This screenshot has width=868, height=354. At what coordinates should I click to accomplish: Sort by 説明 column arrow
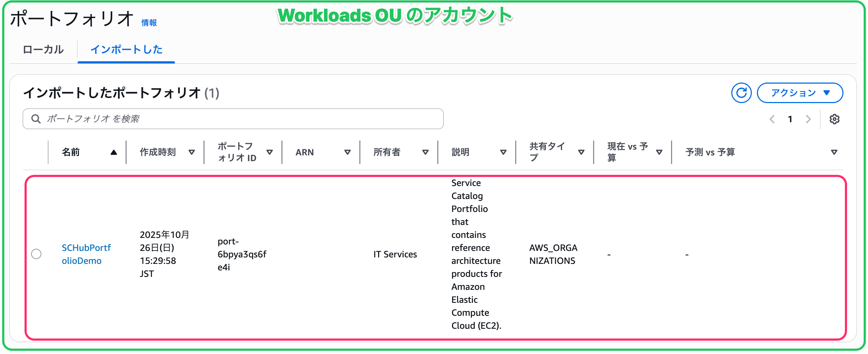503,152
